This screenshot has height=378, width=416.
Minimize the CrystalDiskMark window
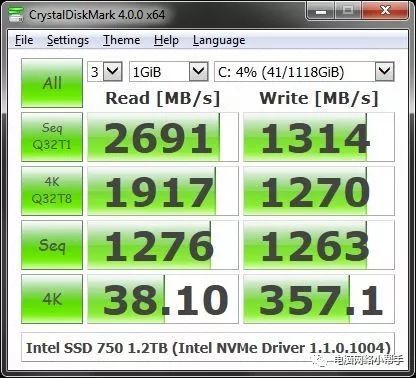320,11
